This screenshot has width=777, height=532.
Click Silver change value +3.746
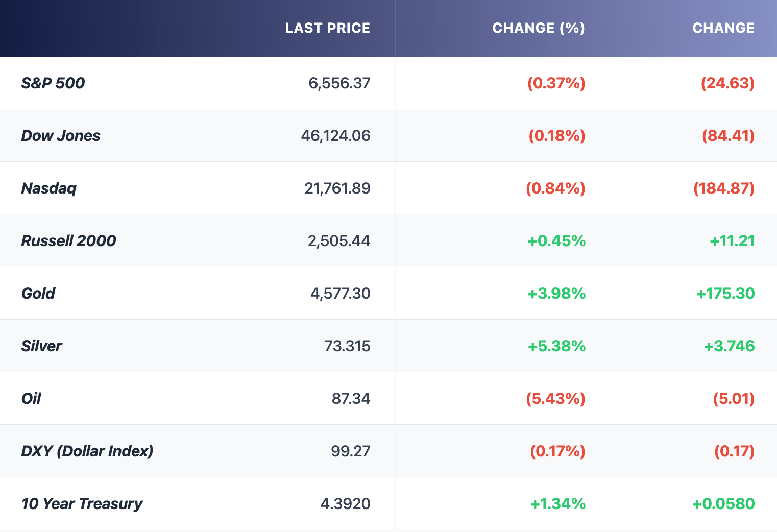pos(729,346)
